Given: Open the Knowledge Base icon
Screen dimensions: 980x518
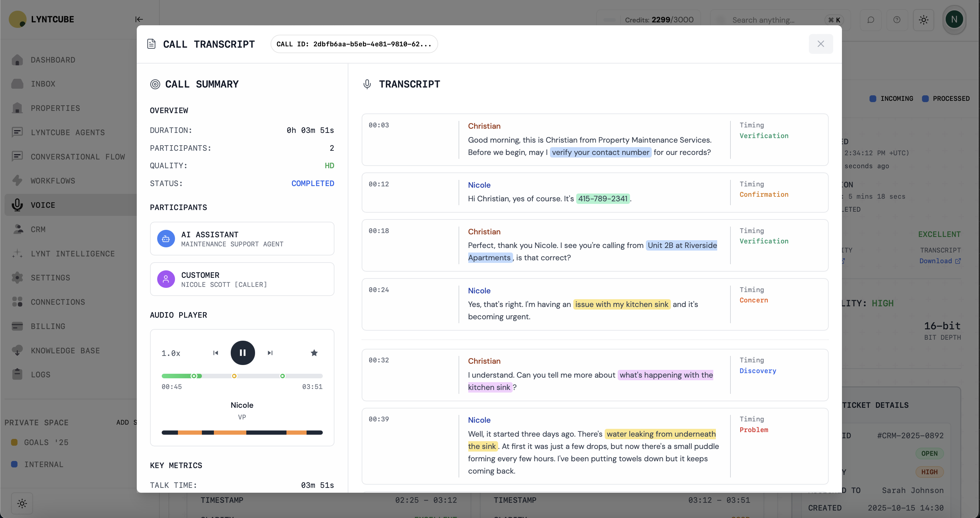Looking at the screenshot, I should [17, 350].
